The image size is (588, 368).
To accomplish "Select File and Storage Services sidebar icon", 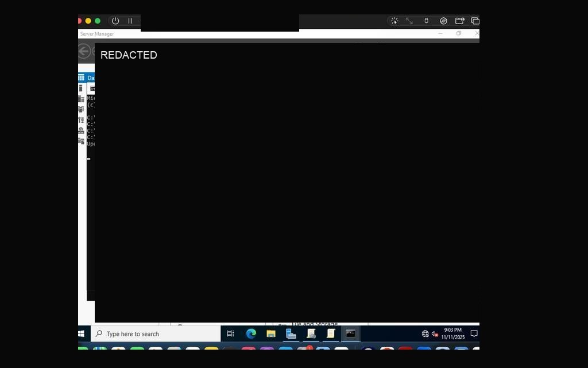I will (81, 141).
